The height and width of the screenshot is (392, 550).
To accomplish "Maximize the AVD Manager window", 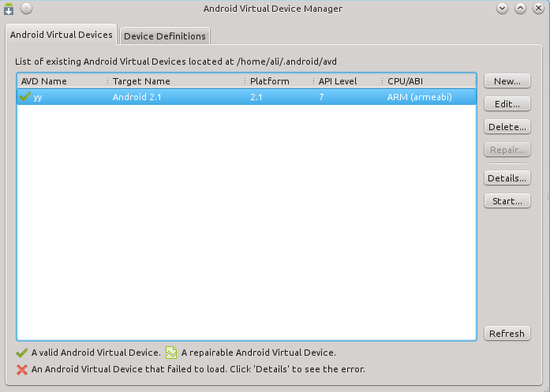I will click(x=520, y=9).
